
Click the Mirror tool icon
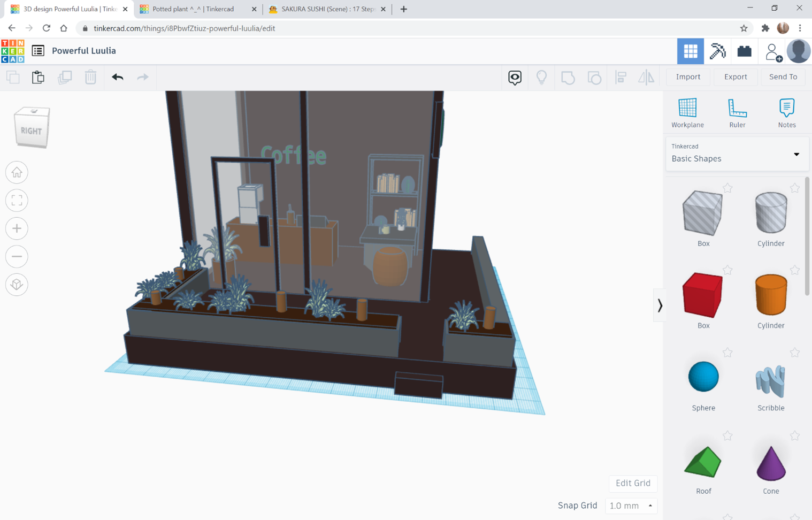[646, 78]
